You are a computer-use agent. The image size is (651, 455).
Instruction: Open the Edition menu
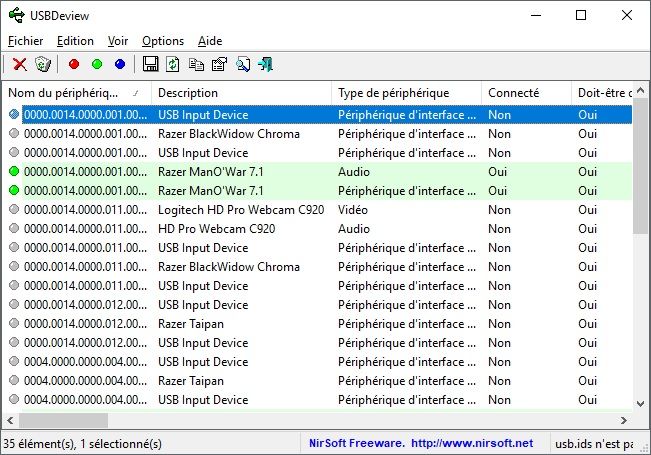[x=75, y=41]
